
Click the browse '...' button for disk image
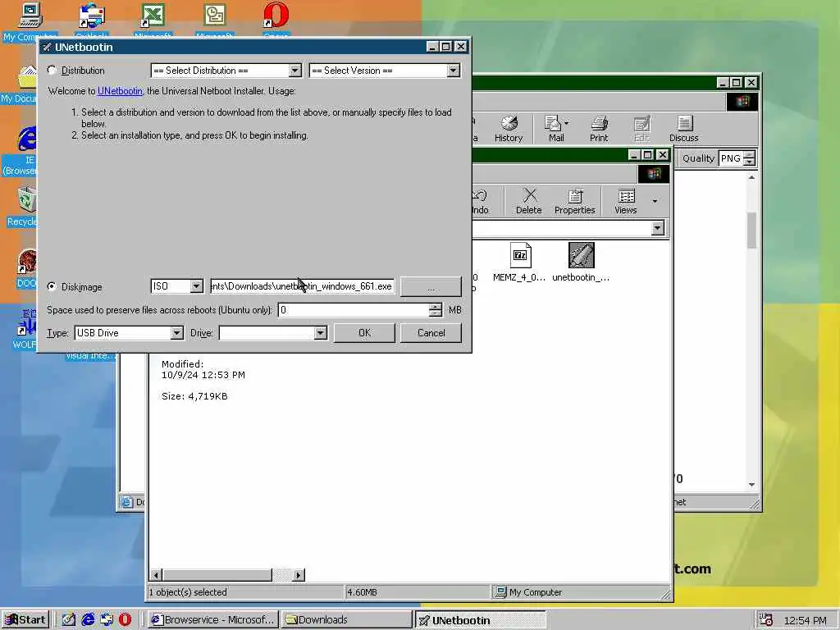point(431,286)
